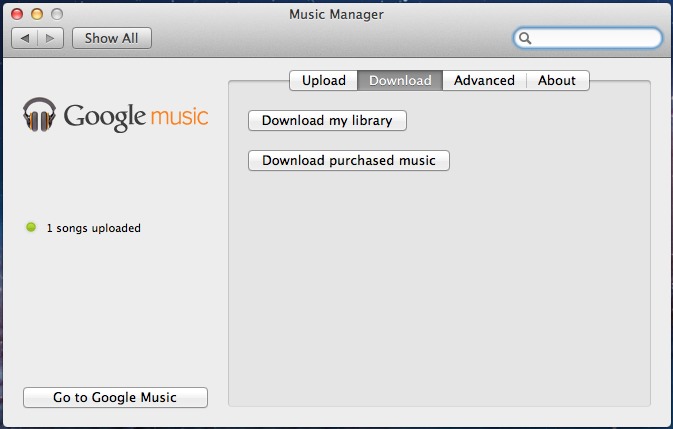673x429 pixels.
Task: Click the forward navigation arrow
Action: pyautogui.click(x=50, y=38)
